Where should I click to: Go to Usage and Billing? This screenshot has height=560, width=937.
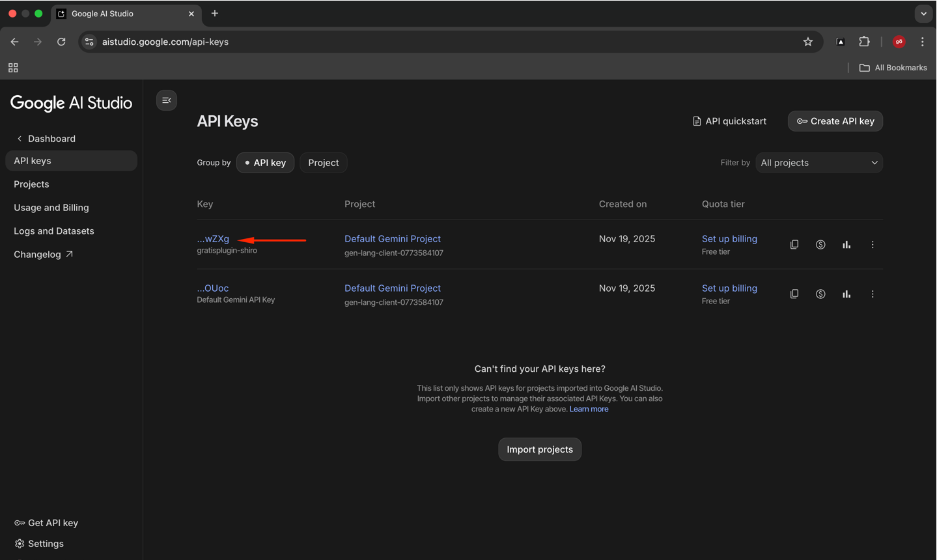pos(51,208)
